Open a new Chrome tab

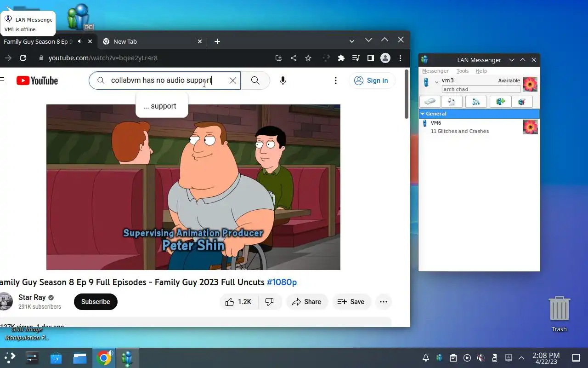tap(217, 41)
